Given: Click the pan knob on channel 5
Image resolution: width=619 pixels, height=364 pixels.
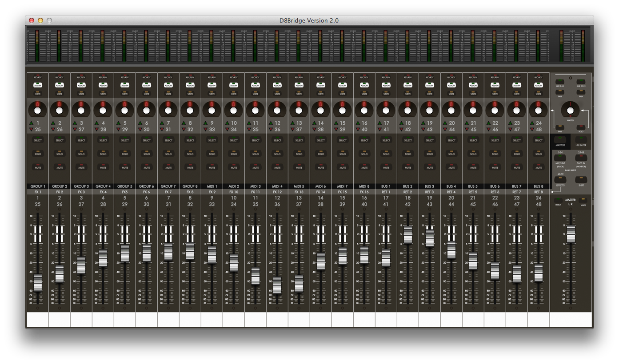Looking at the screenshot, I should 125,109.
